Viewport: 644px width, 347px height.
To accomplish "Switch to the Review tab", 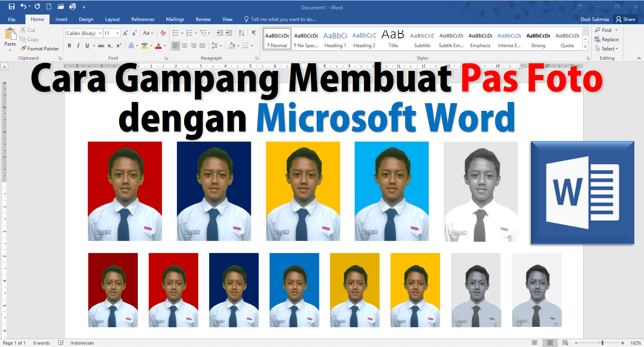I will point(203,19).
